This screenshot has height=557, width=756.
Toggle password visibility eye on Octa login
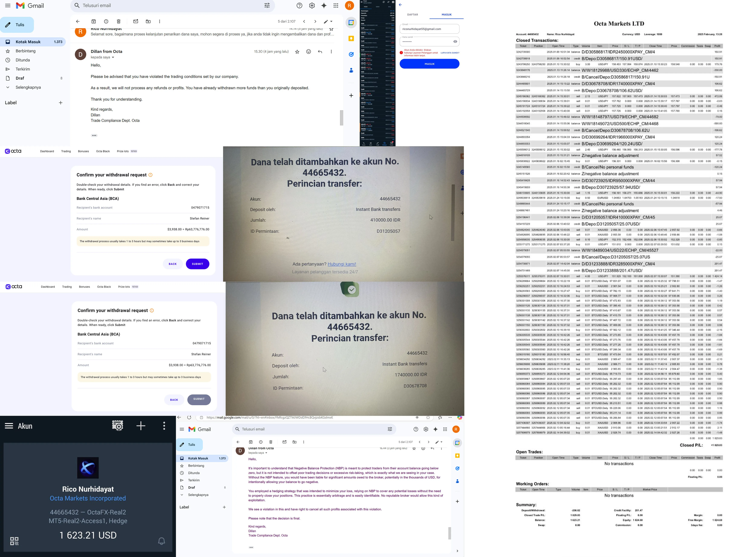point(455,42)
